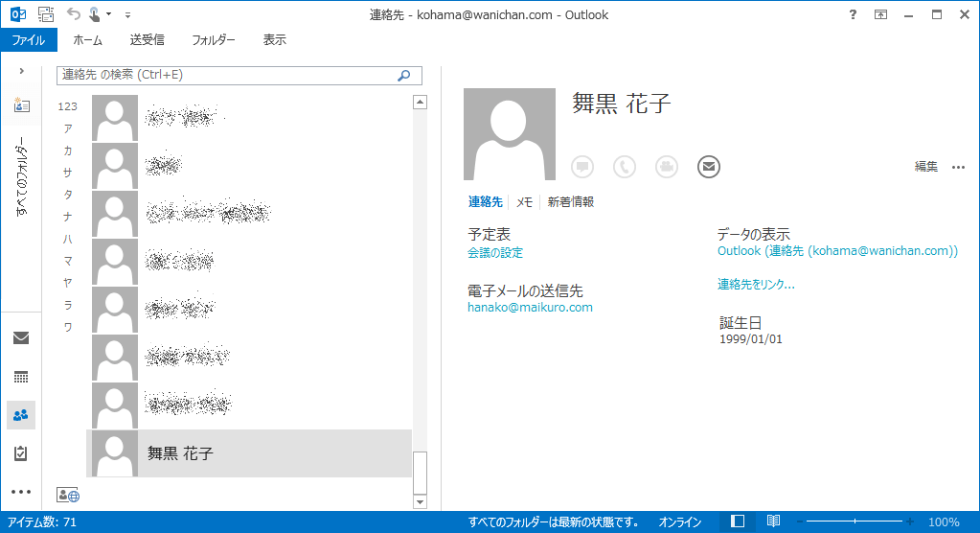This screenshot has height=533, width=980.
Task: Jump to ワ in the contact index
Action: (x=67, y=327)
